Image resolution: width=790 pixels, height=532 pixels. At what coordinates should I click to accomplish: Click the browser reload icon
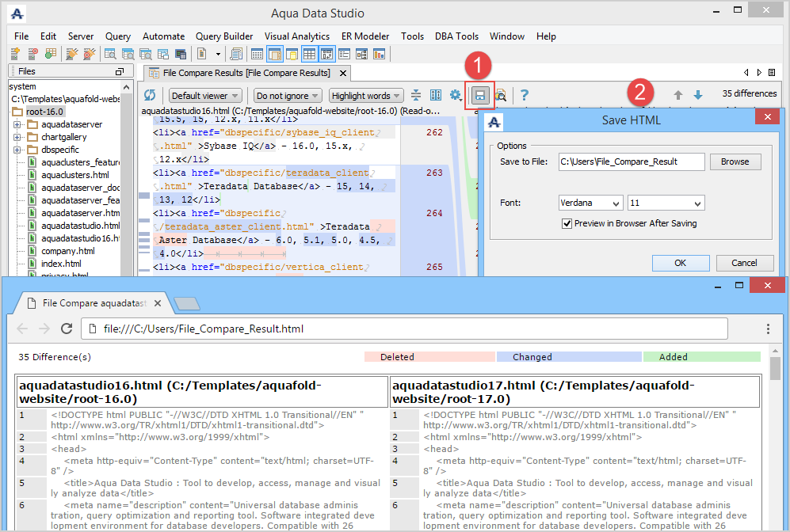coord(67,329)
